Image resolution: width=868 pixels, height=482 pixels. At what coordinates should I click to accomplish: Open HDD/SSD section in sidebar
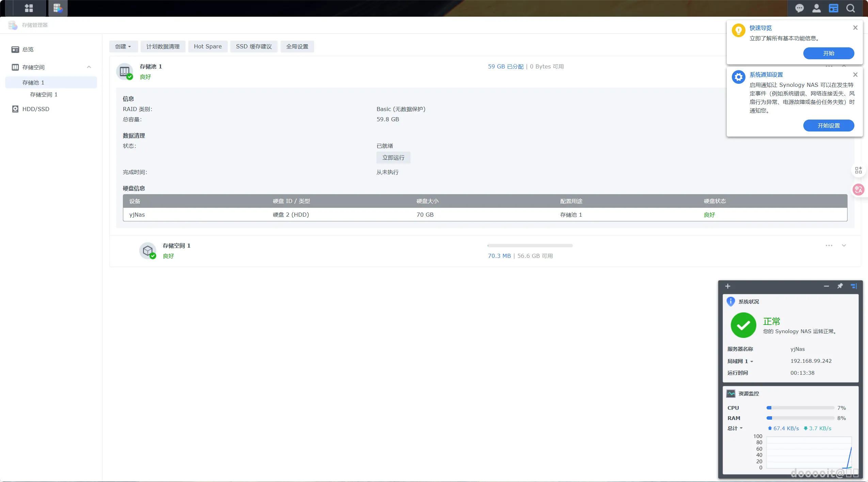tap(36, 109)
